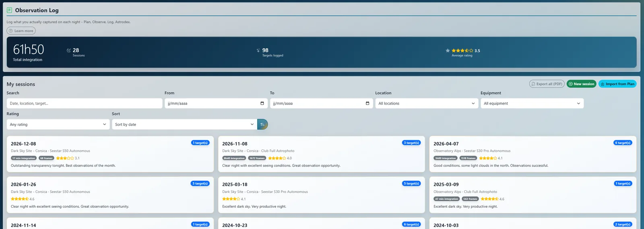Open the To date calendar picker icon
644x229 pixels.
click(367, 103)
